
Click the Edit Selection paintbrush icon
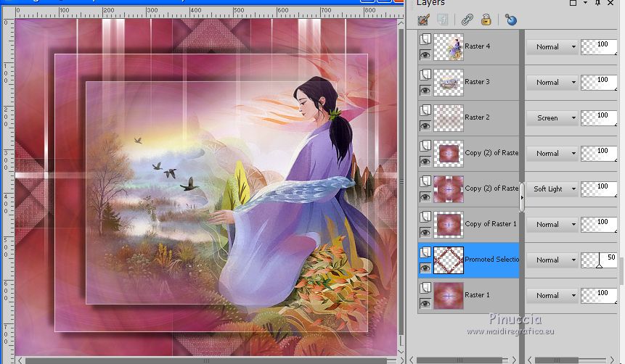(x=424, y=20)
